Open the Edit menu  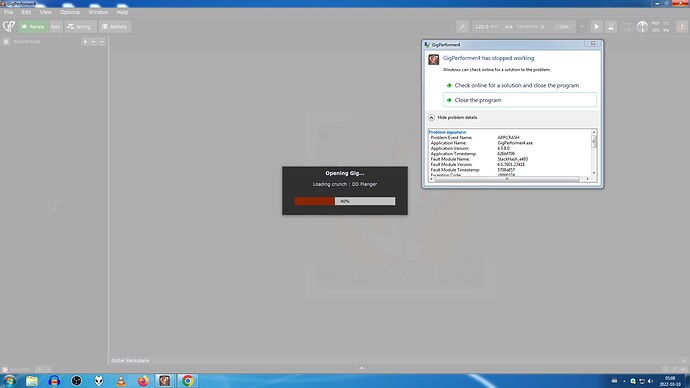pyautogui.click(x=26, y=12)
